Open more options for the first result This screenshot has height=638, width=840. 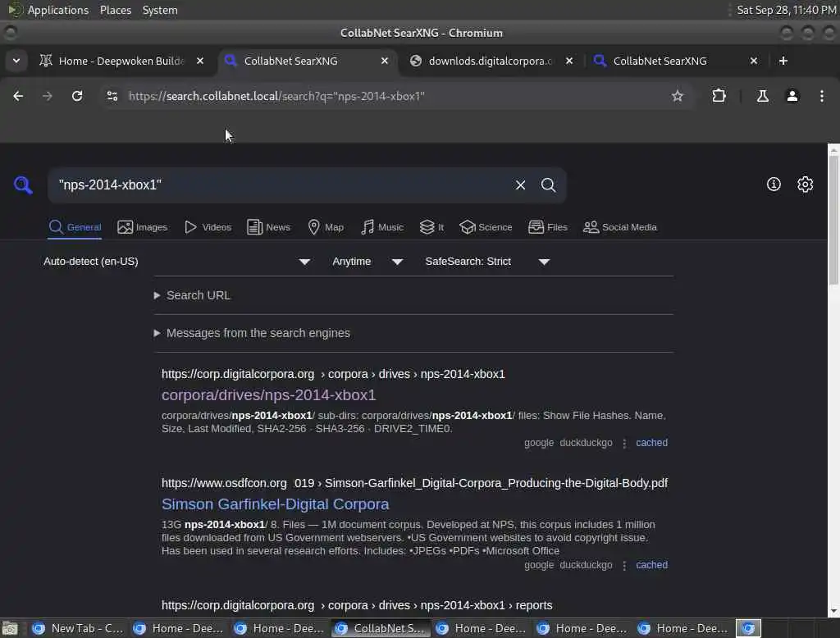[x=624, y=443]
